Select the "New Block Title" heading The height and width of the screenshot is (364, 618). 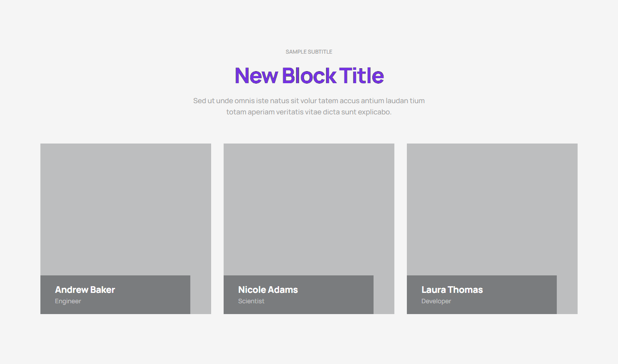(309, 76)
